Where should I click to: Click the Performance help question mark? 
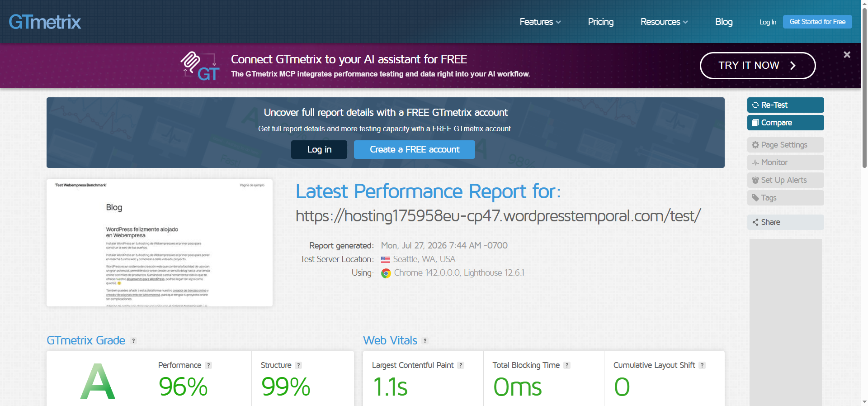point(208,365)
